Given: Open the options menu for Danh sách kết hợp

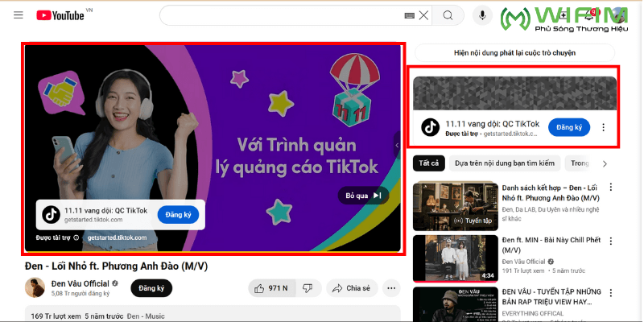Looking at the screenshot, I should pos(611,188).
